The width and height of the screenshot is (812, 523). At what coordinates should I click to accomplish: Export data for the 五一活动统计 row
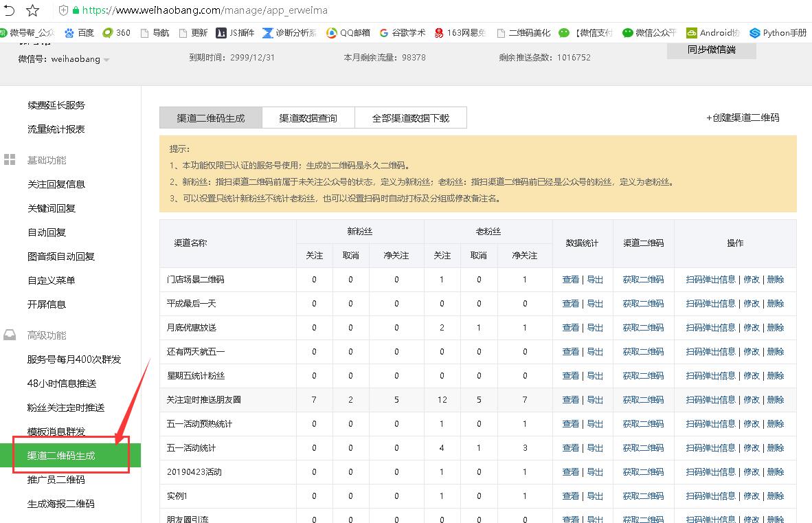(595, 448)
